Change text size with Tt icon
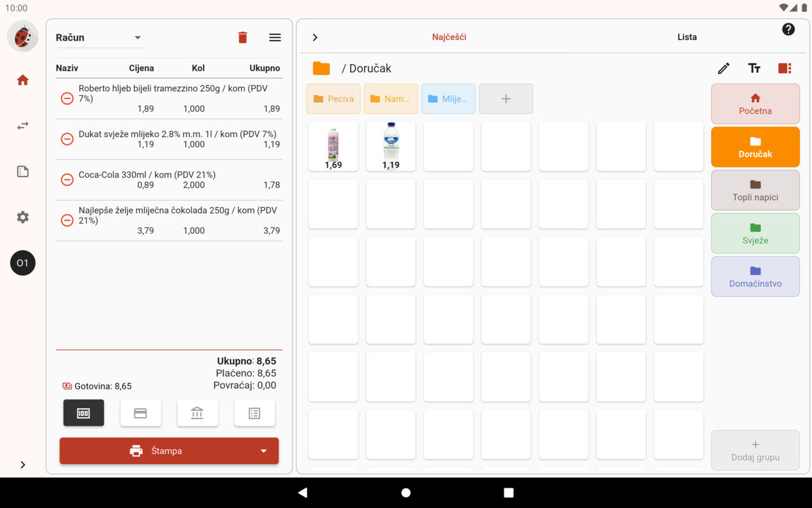The height and width of the screenshot is (508, 812). [x=754, y=69]
